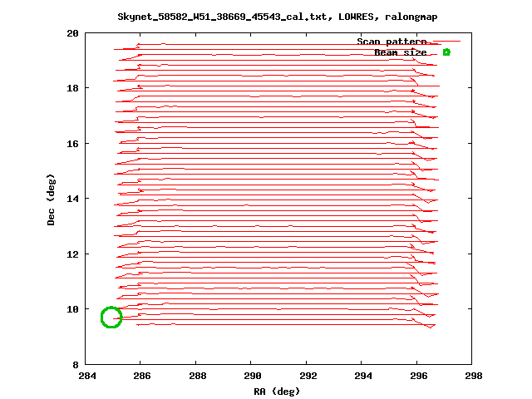
Task: Click the x-axis tick label 298
Action: (x=474, y=376)
